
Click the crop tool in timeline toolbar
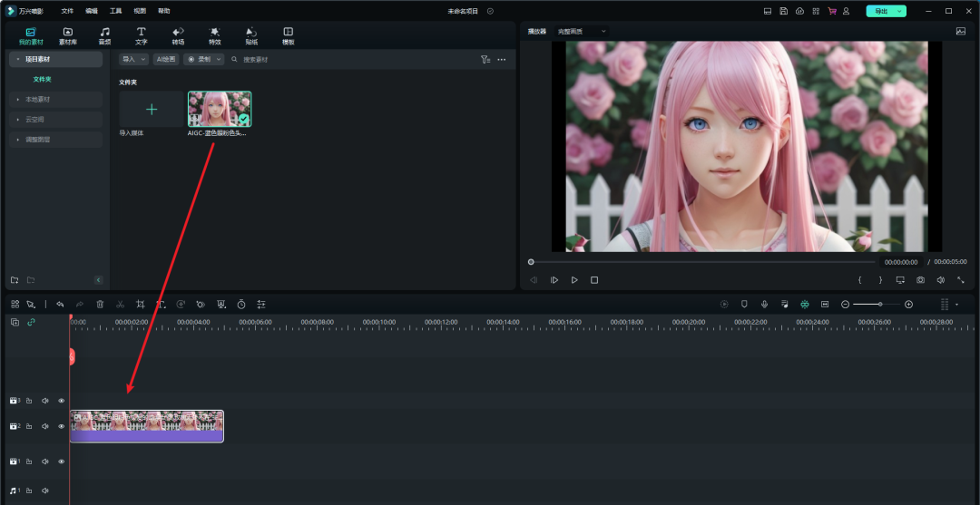coord(140,305)
